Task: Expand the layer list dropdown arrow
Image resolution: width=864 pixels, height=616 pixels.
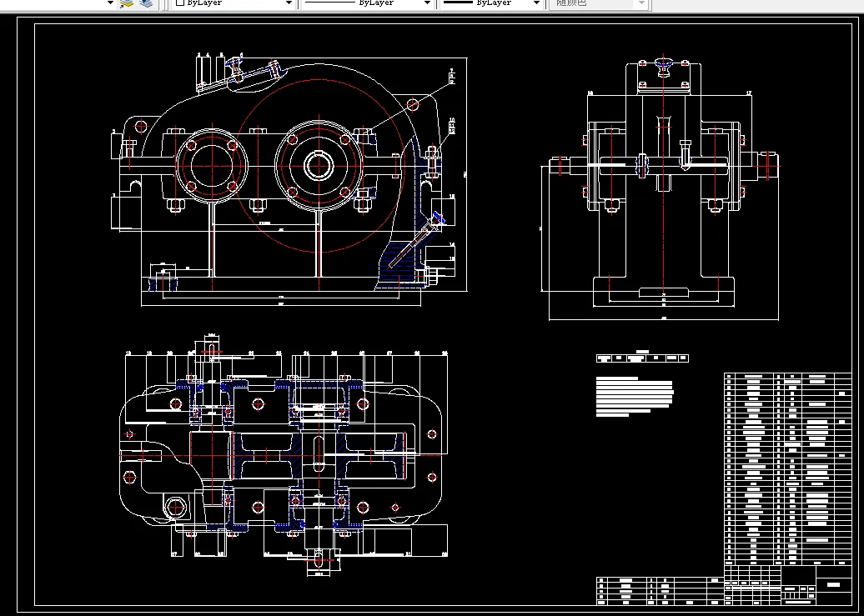Action: point(110,3)
